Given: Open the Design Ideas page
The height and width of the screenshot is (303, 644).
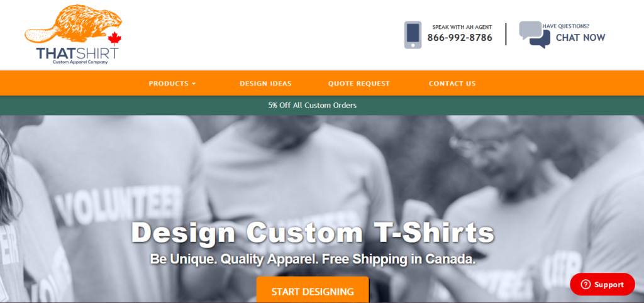Looking at the screenshot, I should (x=265, y=84).
